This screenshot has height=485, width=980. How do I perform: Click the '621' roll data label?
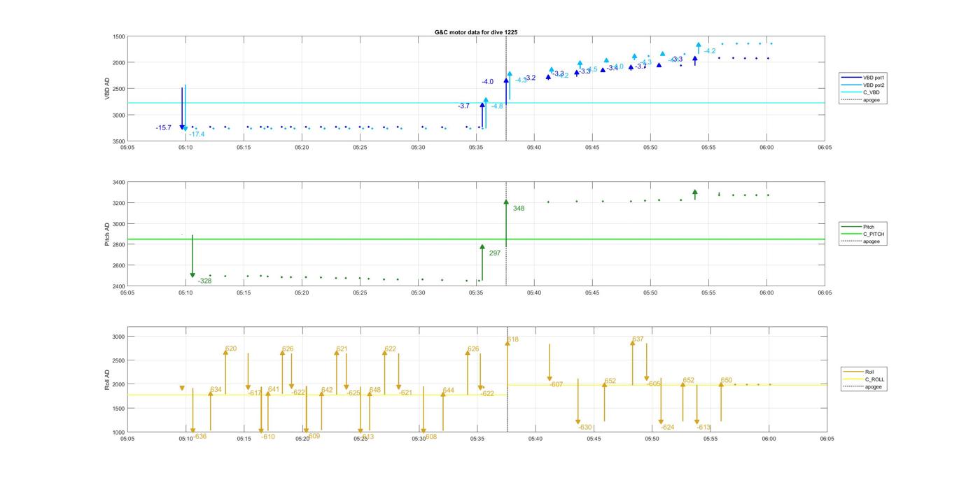click(342, 349)
